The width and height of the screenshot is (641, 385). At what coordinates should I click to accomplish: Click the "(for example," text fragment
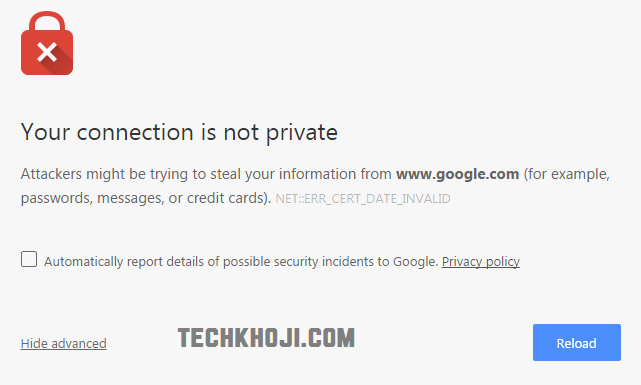[567, 175]
